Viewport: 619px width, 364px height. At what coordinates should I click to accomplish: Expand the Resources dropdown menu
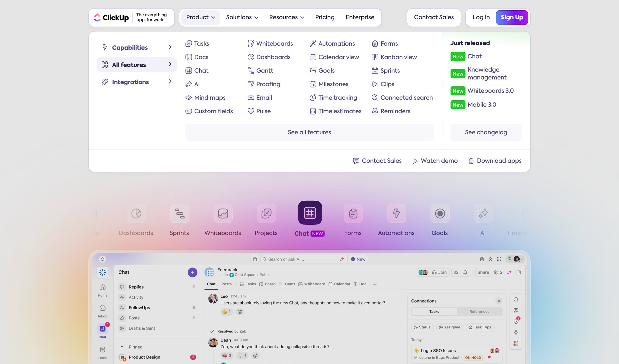[287, 17]
